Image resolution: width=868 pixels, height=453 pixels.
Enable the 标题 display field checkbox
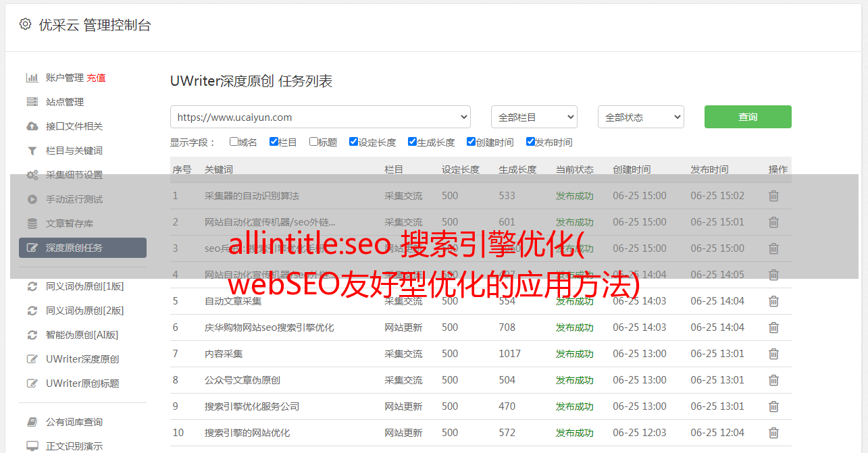click(313, 142)
